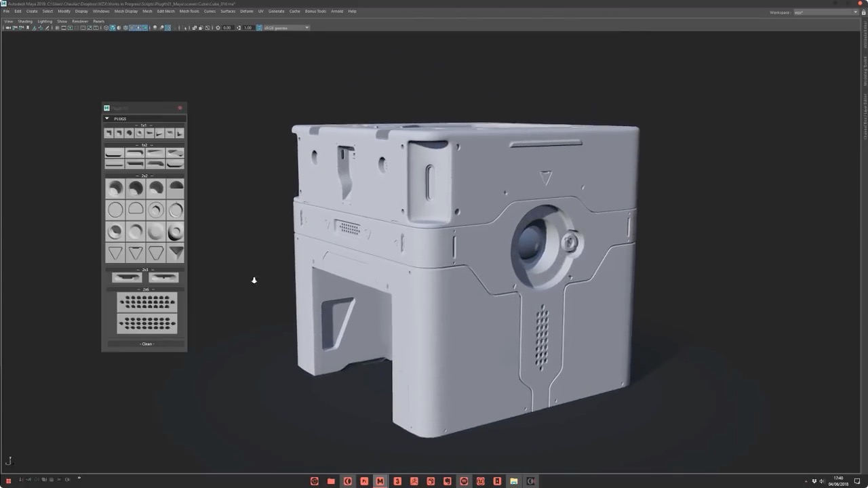Open Photoshop from the Windows taskbar
Screen dimensions: 868x488
click(364, 481)
